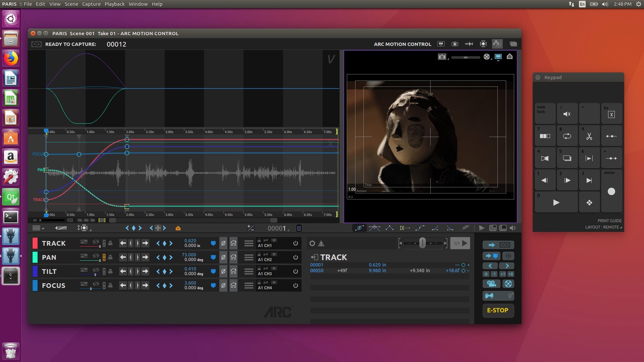Select the linear corner keyframe type icon

[x=389, y=228]
